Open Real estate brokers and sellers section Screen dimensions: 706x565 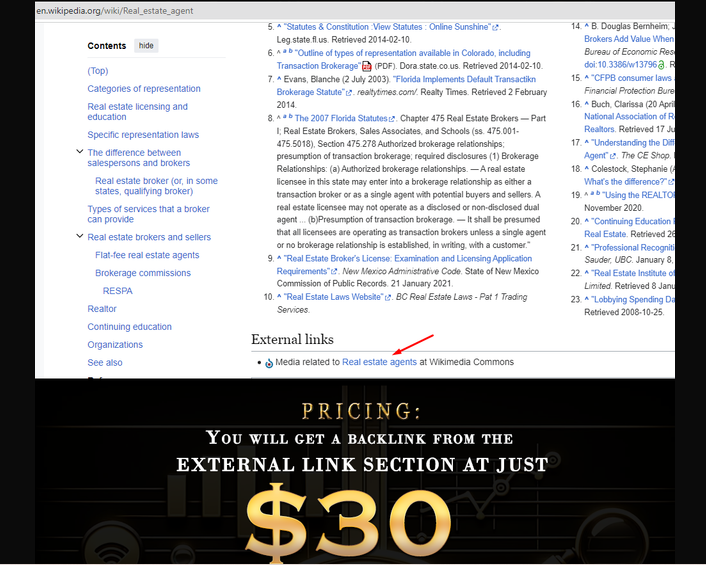point(149,237)
